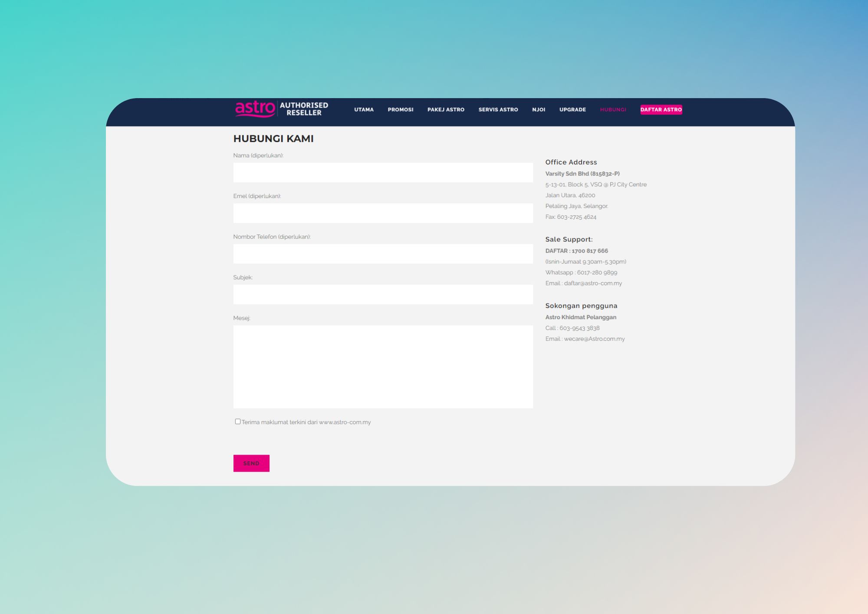Open the NJOI menu item

pos(539,109)
